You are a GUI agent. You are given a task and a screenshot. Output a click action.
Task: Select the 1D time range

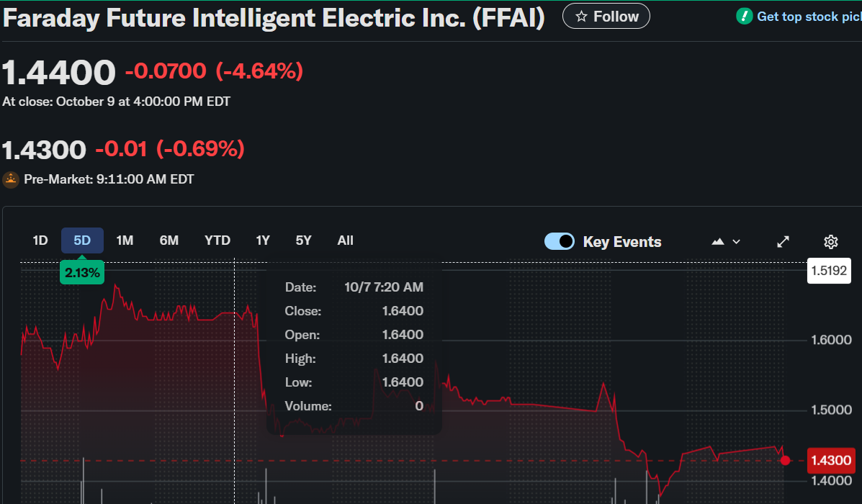pyautogui.click(x=40, y=240)
